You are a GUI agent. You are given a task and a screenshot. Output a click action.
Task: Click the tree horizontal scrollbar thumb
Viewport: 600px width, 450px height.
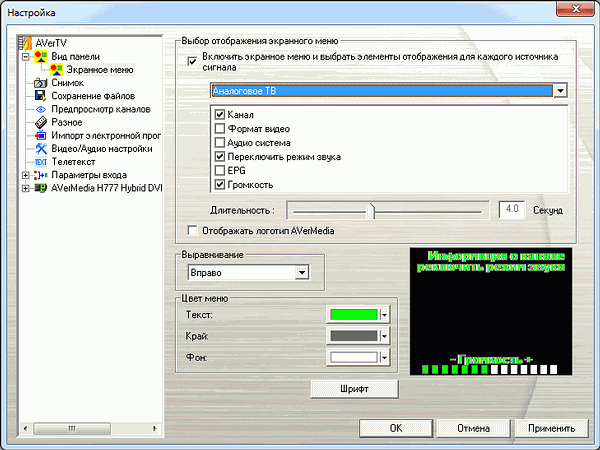[x=72, y=428]
